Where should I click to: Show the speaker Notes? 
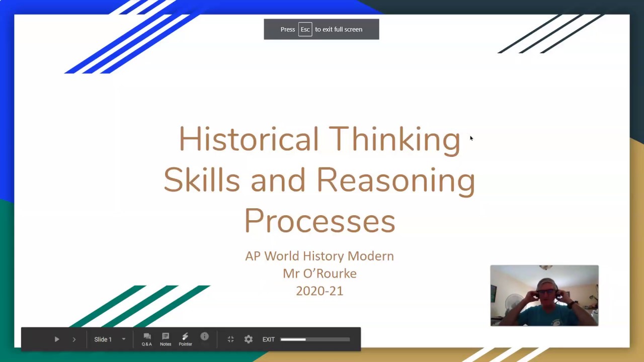point(166,339)
